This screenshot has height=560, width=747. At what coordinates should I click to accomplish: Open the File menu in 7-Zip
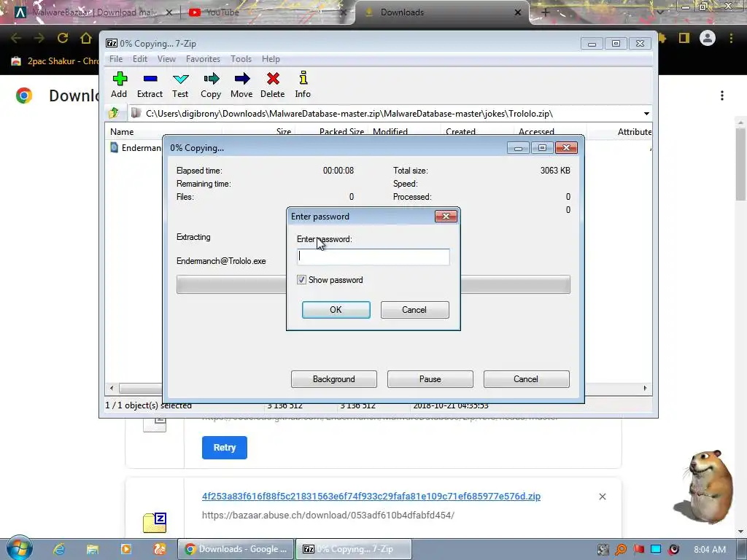tap(116, 59)
